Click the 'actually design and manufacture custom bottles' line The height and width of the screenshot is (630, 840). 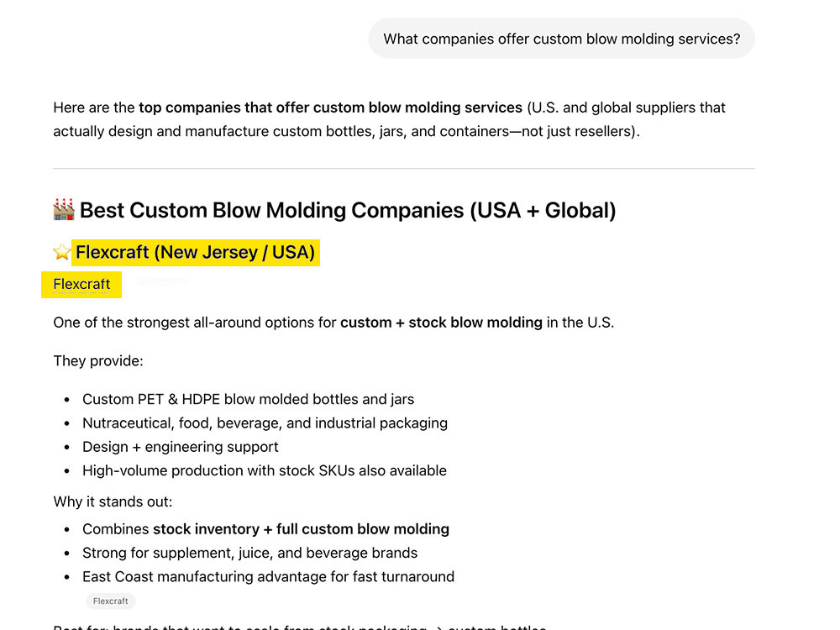(x=346, y=131)
